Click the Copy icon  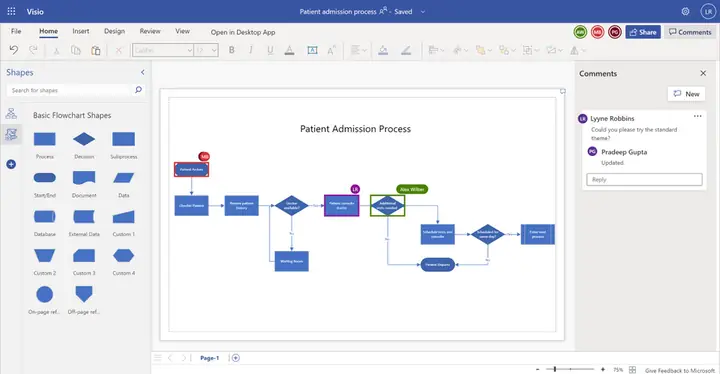click(76, 50)
